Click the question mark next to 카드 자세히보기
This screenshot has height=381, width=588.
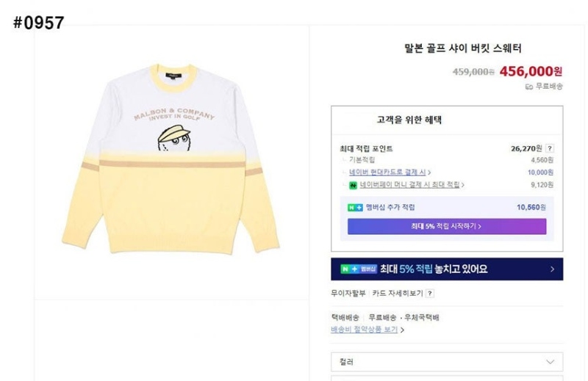[x=430, y=294]
